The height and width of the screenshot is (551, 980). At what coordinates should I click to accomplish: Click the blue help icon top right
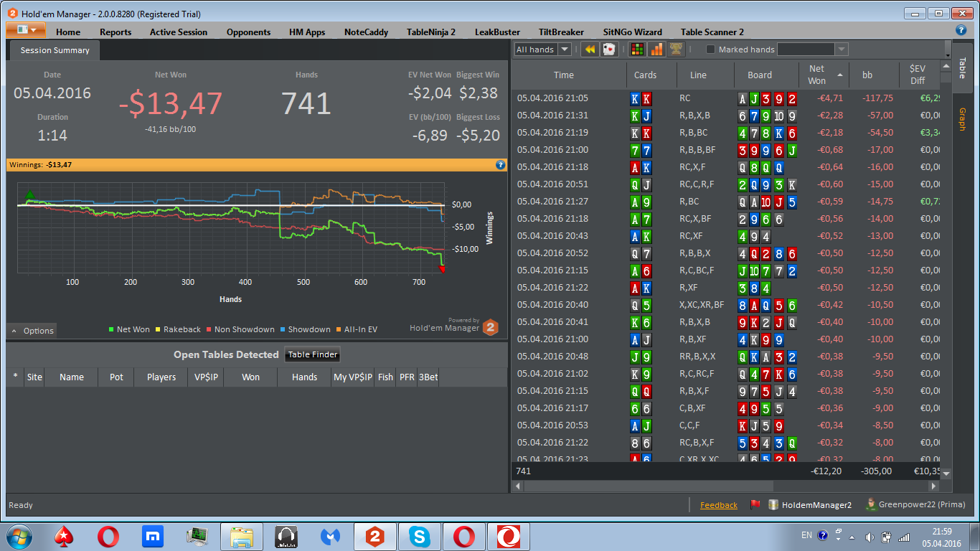coord(961,30)
